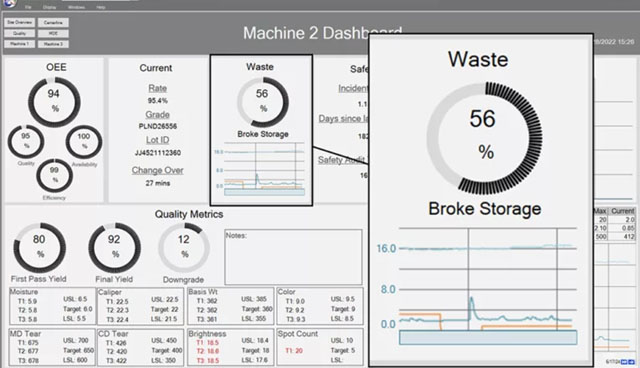Click the Caliper metrics panel title
Viewport: 640px width, 368px height.
tap(110, 292)
